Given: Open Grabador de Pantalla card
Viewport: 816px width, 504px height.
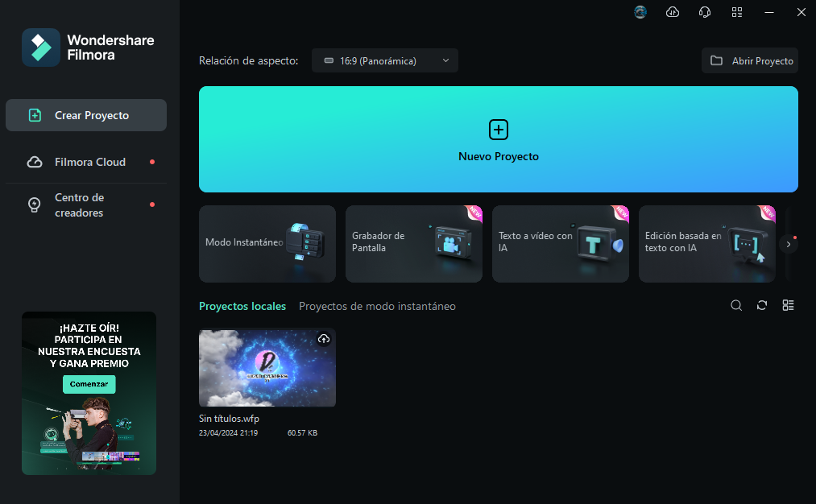Looking at the screenshot, I should (x=414, y=244).
